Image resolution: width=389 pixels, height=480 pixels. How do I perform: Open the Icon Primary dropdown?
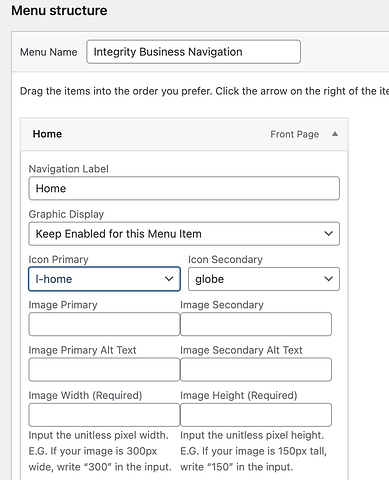[104, 279]
